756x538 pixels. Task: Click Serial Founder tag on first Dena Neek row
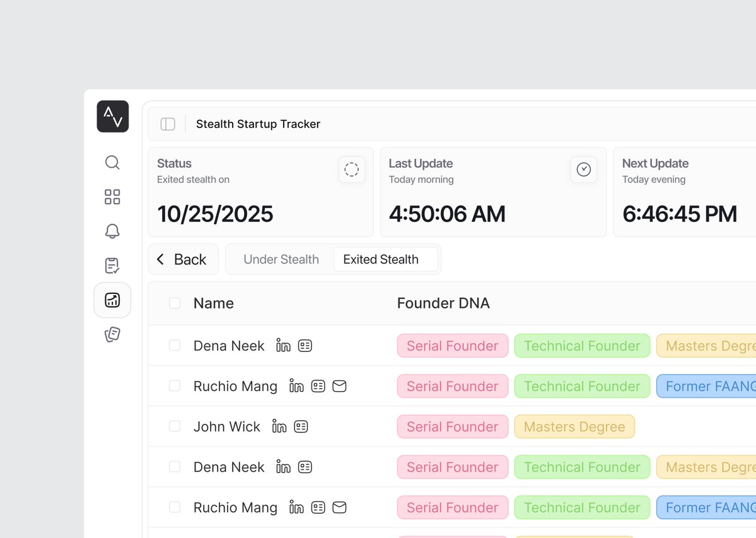click(453, 346)
